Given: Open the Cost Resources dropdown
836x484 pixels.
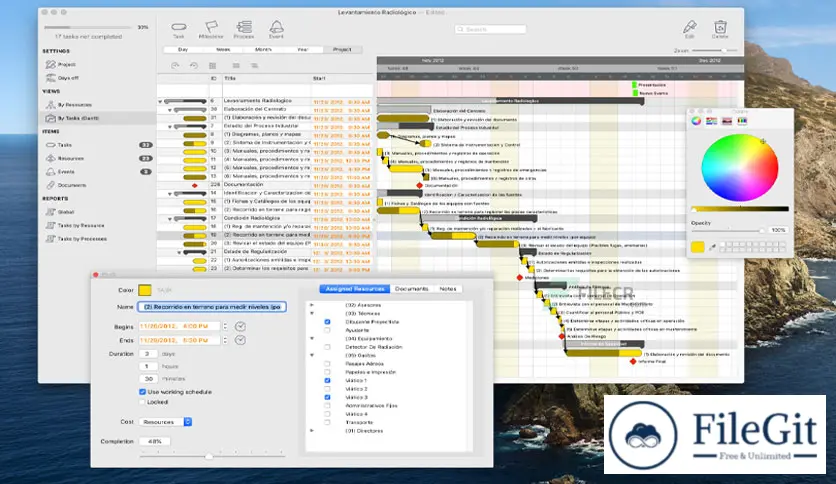Looking at the screenshot, I should pos(165,422).
